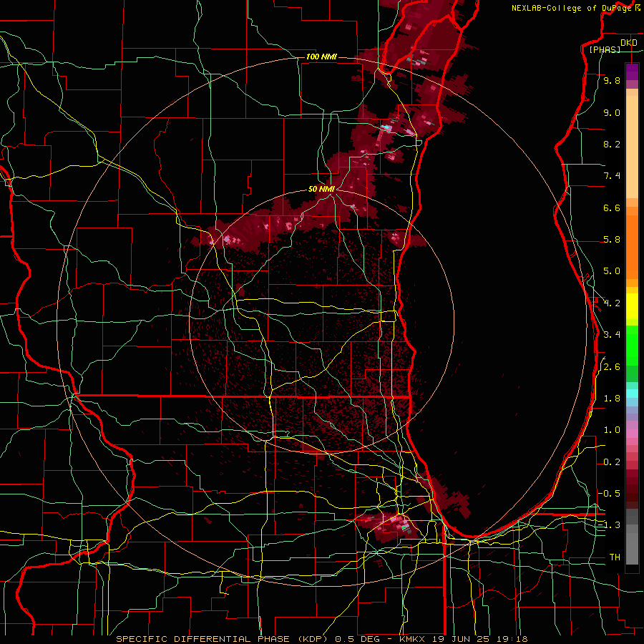The height and width of the screenshot is (644, 644).
Task: Click the NEXLAB-College of DuPage title text
Action: pyautogui.click(x=571, y=8)
